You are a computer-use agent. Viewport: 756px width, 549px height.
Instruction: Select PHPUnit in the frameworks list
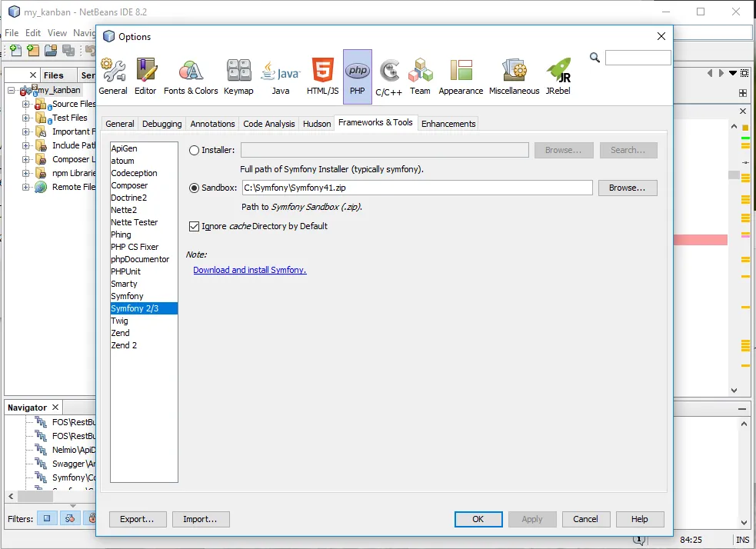pyautogui.click(x=144, y=271)
